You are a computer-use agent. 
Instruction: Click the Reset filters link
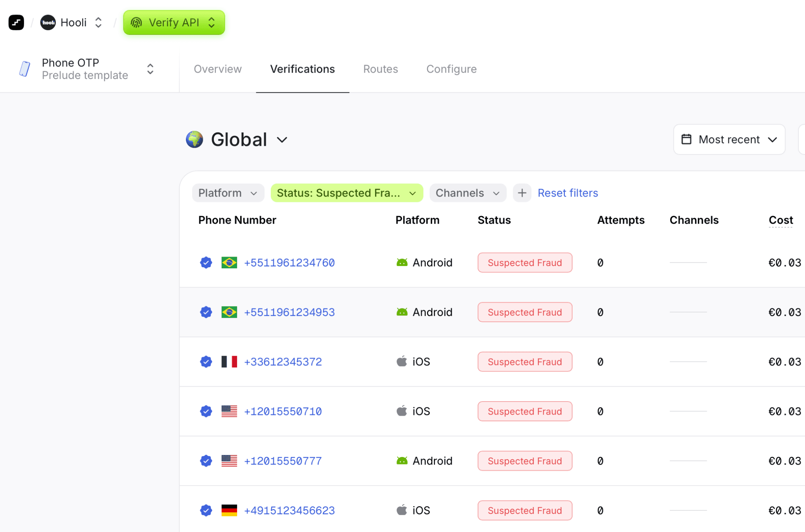point(568,193)
